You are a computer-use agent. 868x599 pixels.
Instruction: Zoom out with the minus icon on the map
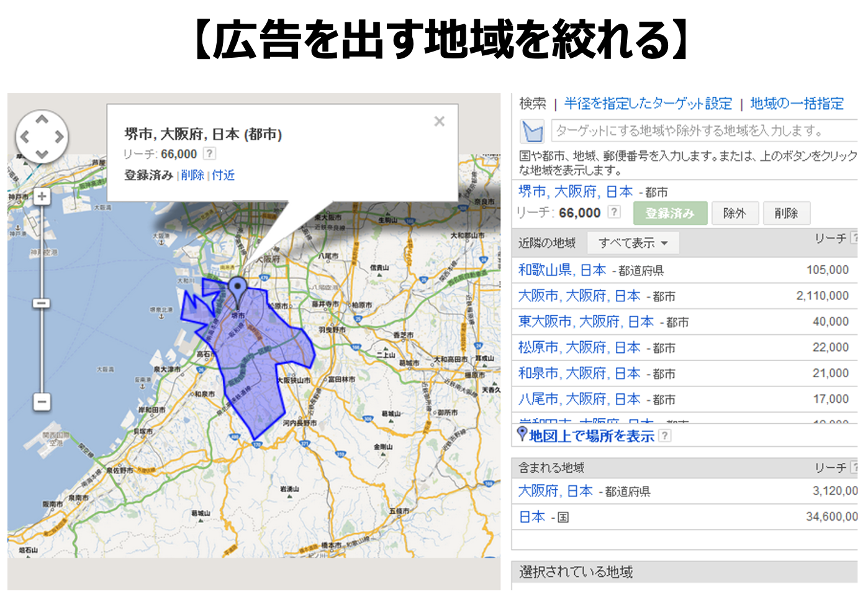pyautogui.click(x=41, y=403)
